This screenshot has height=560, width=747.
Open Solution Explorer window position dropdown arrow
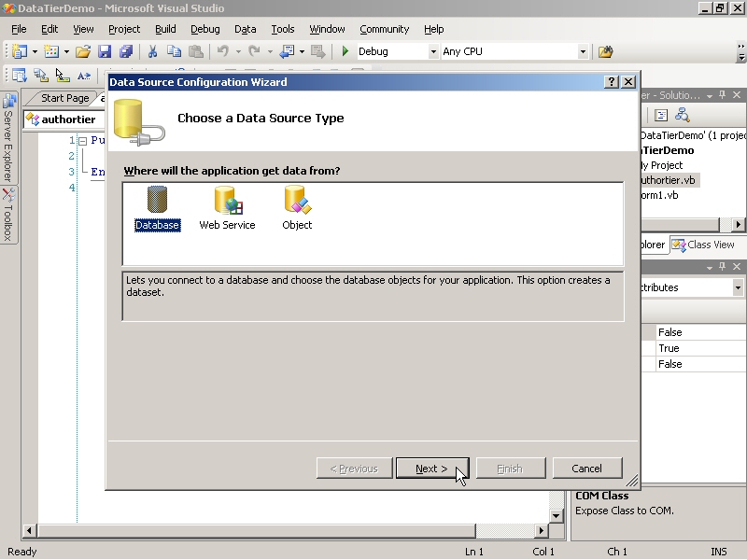click(710, 96)
